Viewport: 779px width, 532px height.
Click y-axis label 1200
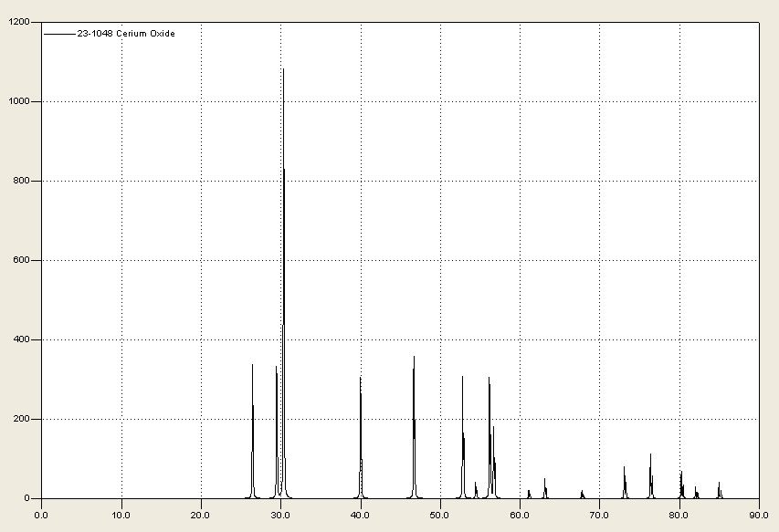(19, 22)
